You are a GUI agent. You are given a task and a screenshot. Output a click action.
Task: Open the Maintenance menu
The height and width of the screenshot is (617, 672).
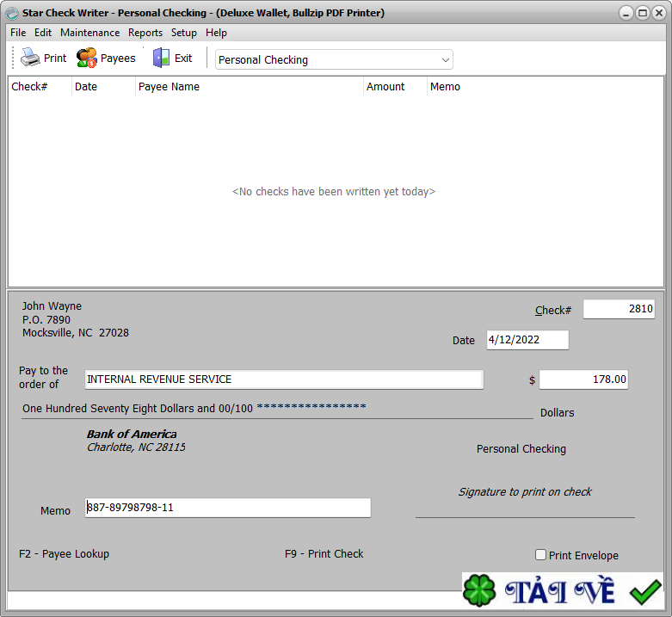point(89,33)
